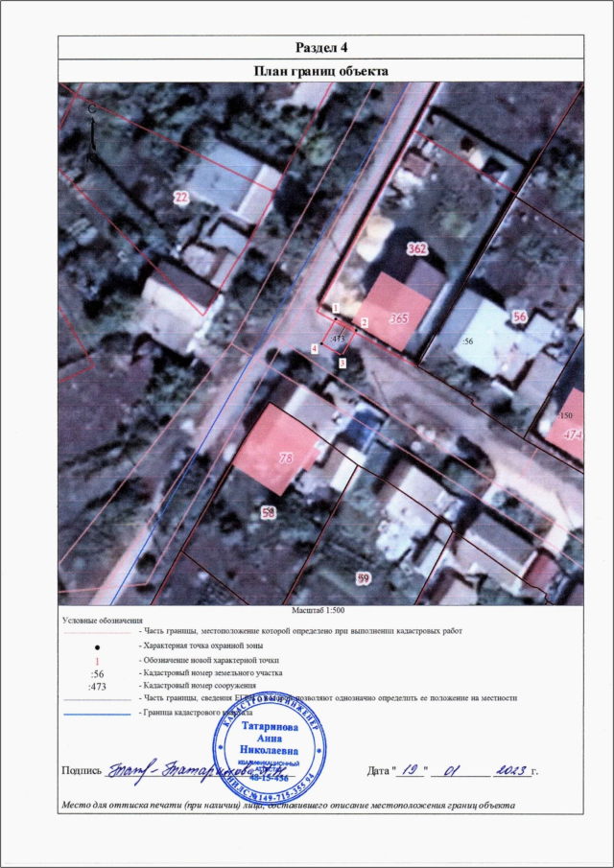Click the parcel label 59

point(363,578)
